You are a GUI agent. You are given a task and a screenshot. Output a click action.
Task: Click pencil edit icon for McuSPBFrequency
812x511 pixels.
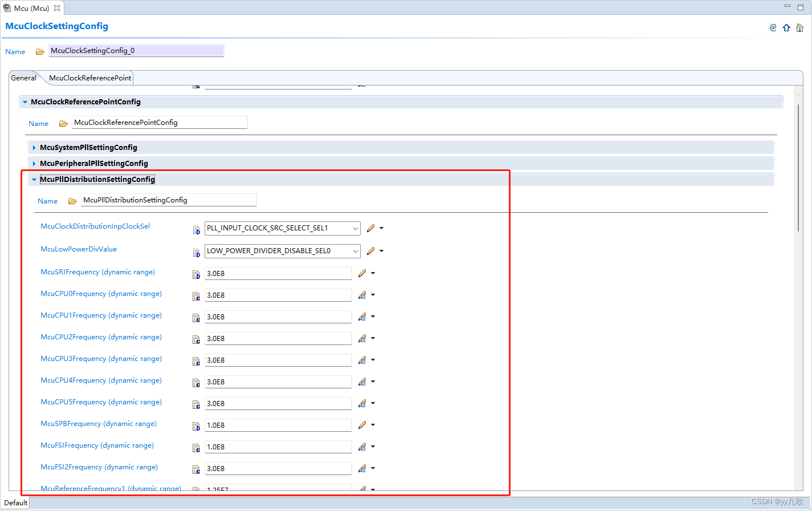coord(362,425)
